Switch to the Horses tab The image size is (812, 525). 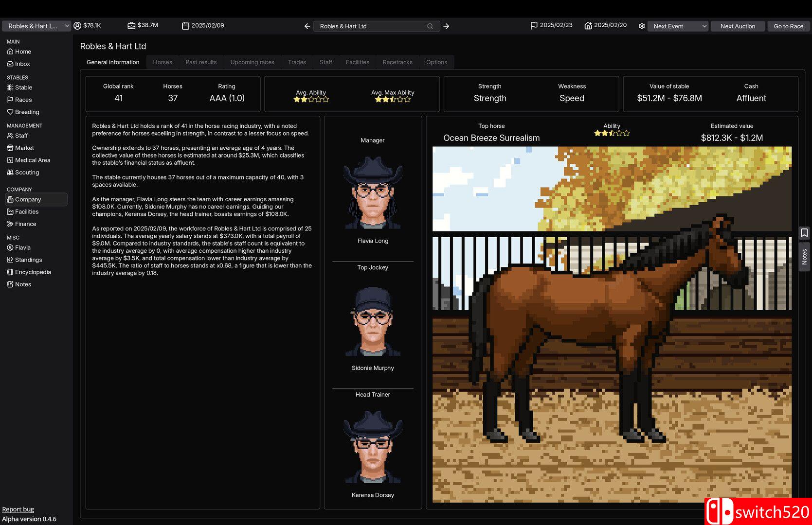click(162, 62)
